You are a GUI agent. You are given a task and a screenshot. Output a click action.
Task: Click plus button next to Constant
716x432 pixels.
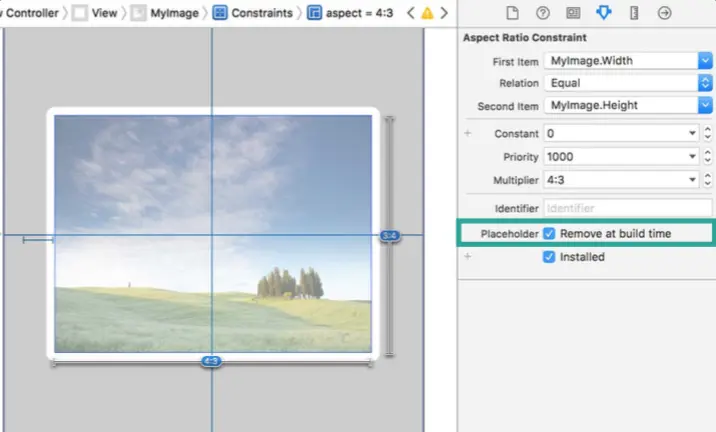[x=468, y=133]
